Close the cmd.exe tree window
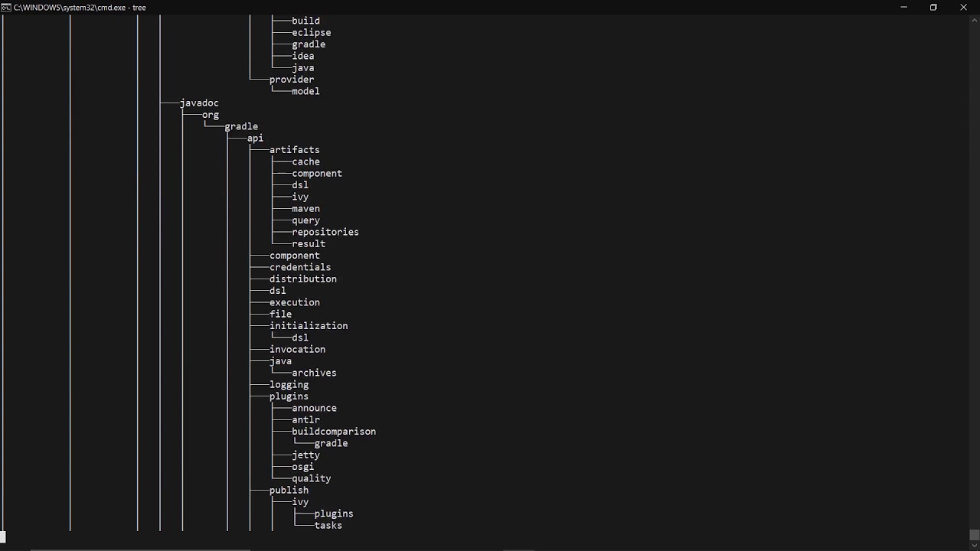 click(963, 8)
